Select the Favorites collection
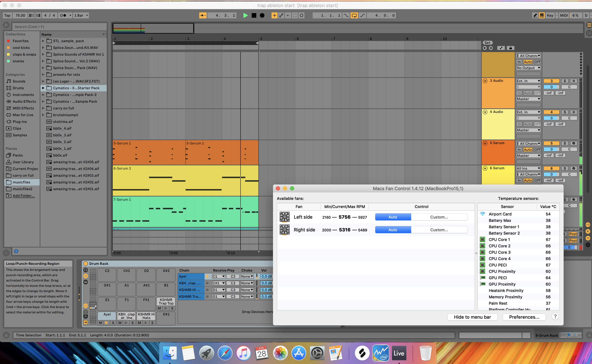 (21, 41)
